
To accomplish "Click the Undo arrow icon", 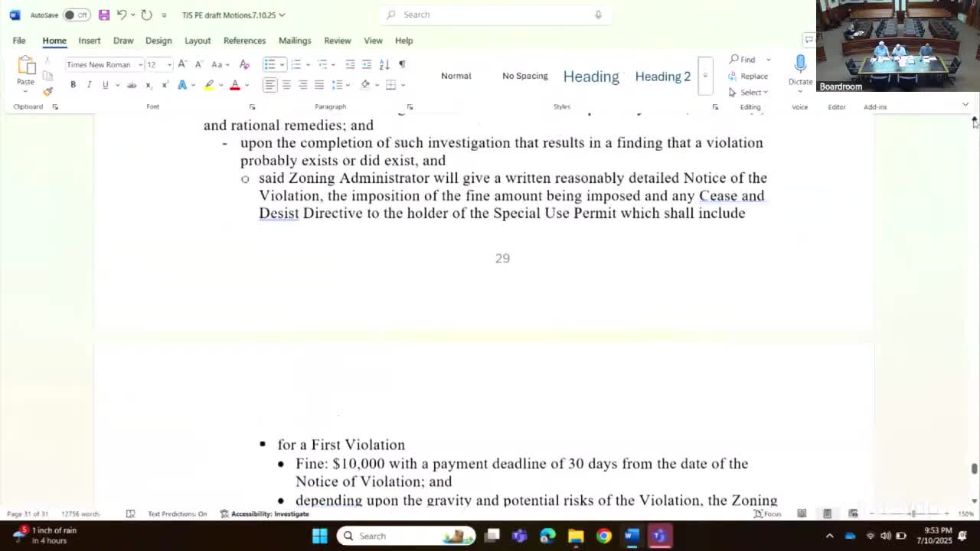I will [121, 15].
